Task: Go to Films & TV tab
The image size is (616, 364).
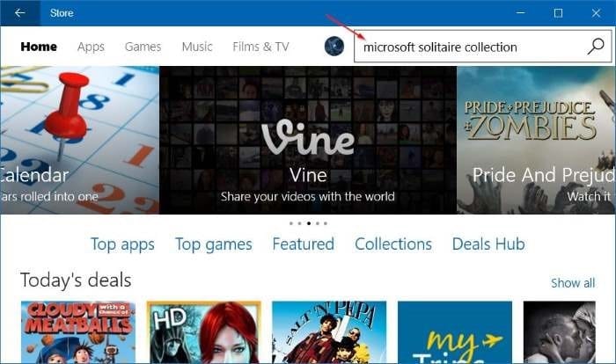Action: pos(260,47)
